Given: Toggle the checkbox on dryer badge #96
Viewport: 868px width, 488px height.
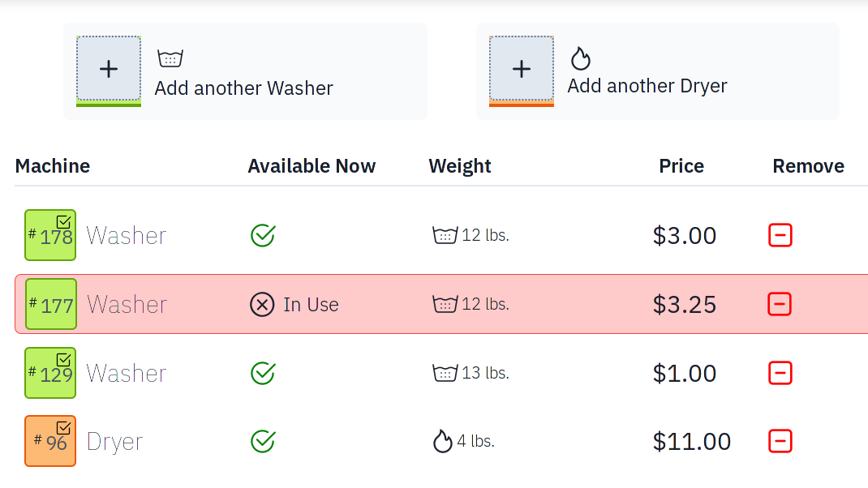Looking at the screenshot, I should 64,428.
